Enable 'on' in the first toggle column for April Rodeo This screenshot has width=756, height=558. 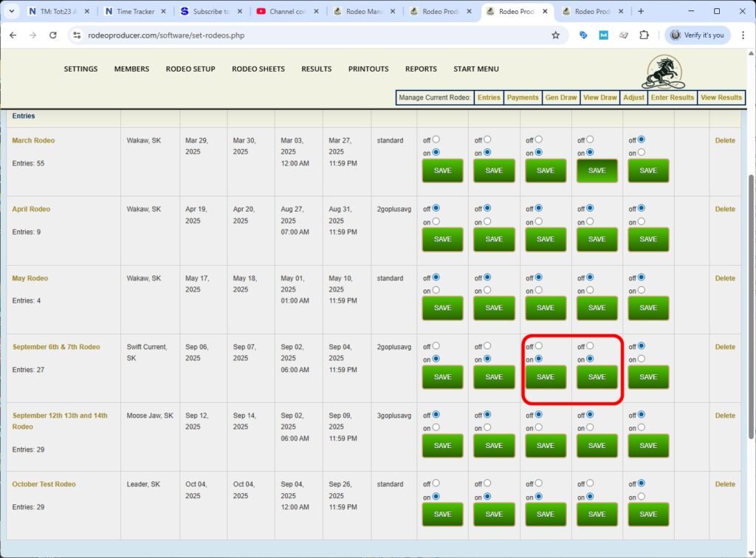[x=436, y=221]
